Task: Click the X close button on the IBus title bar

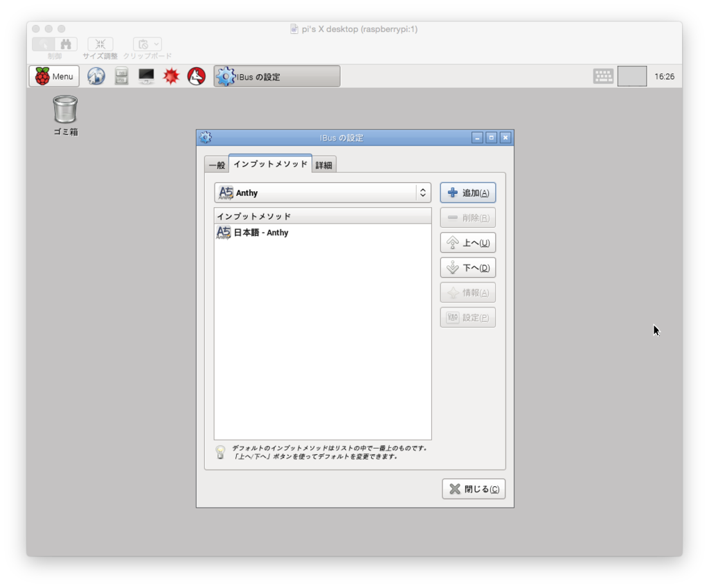Action: click(505, 138)
